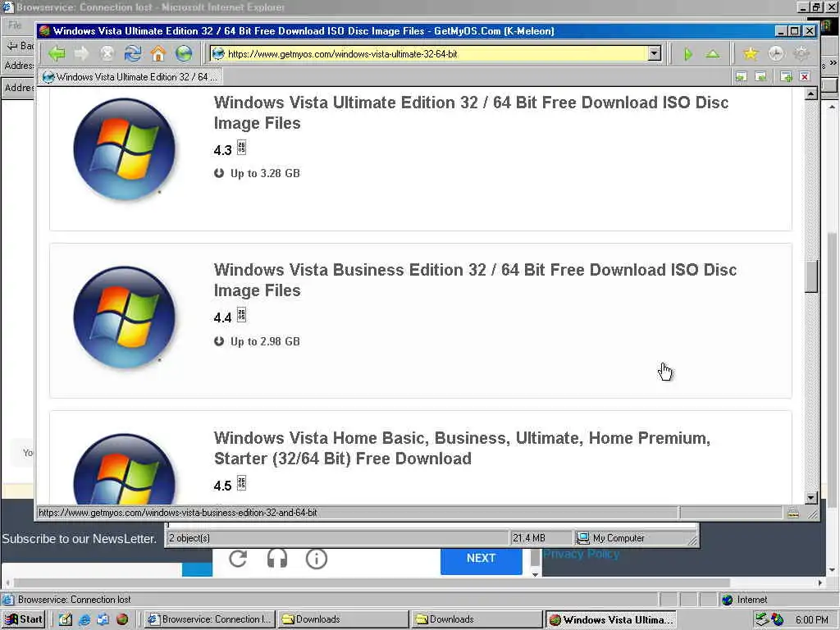Open a new tab with plus icon
The height and width of the screenshot is (630, 840).
pyautogui.click(x=786, y=77)
